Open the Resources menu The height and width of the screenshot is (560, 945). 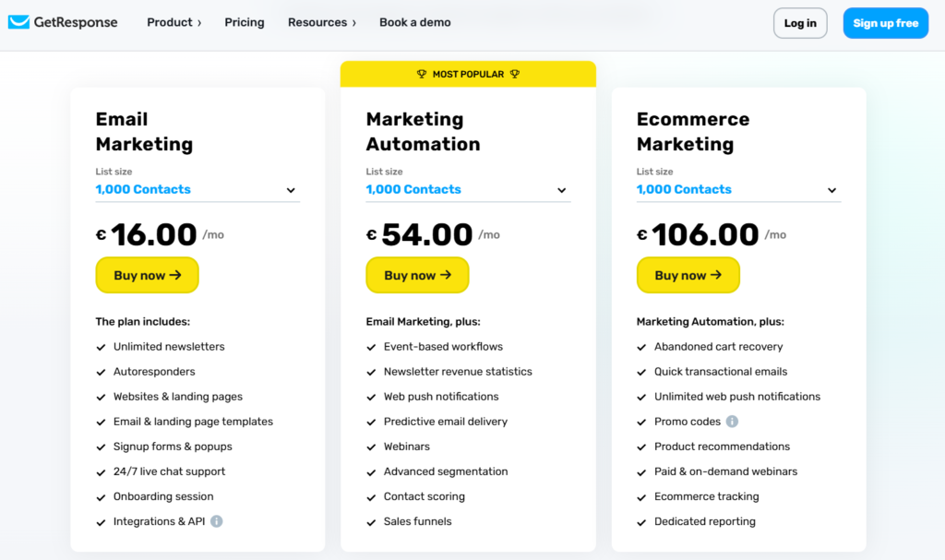click(321, 22)
